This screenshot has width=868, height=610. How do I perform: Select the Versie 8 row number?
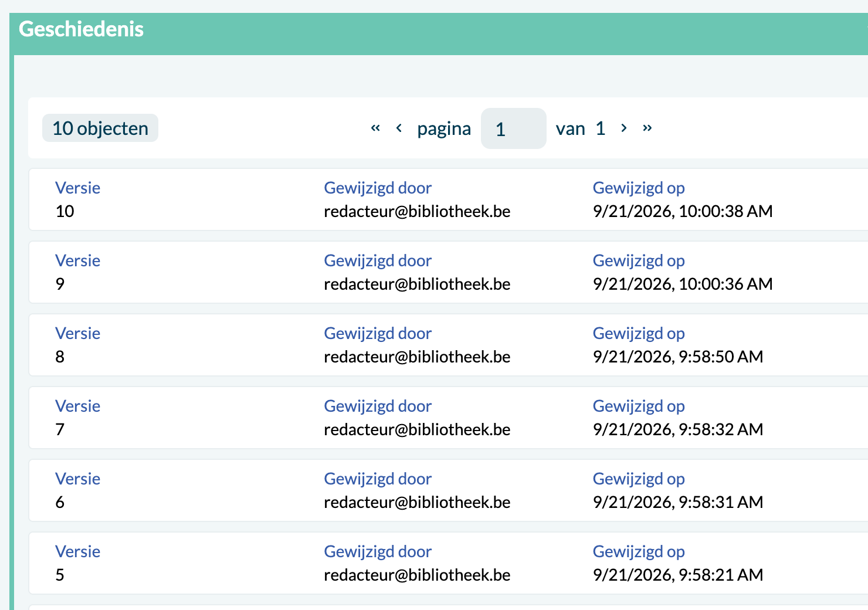pyautogui.click(x=60, y=357)
